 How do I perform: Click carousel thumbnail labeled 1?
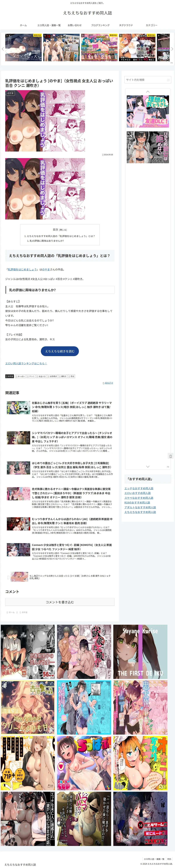24,47
